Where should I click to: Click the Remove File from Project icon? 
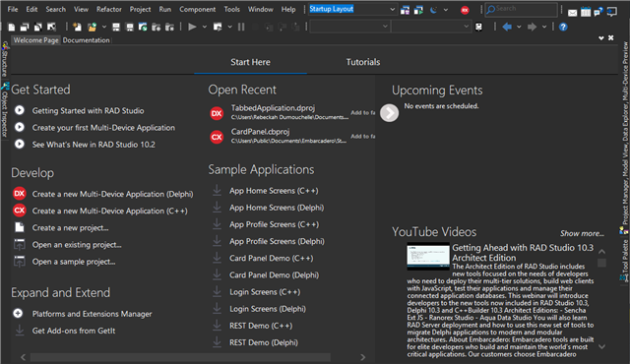169,27
